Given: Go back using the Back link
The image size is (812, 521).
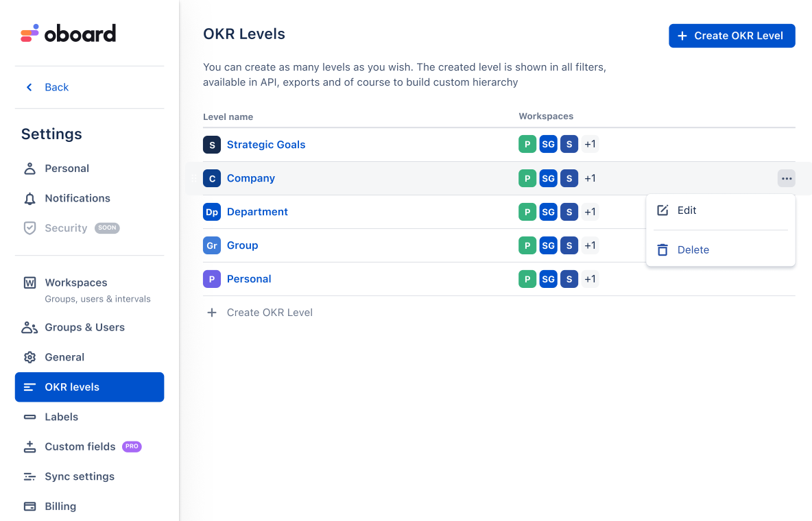Looking at the screenshot, I should pos(56,87).
